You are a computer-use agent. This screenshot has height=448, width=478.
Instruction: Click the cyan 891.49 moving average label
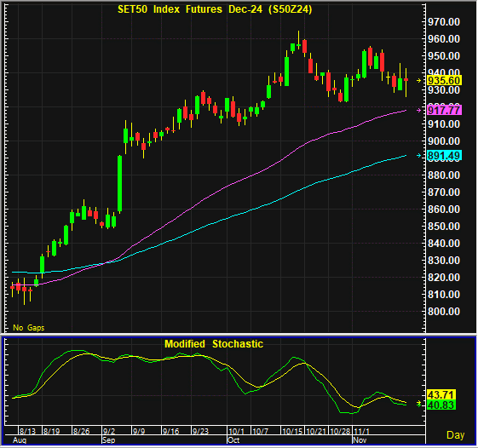pyautogui.click(x=445, y=156)
